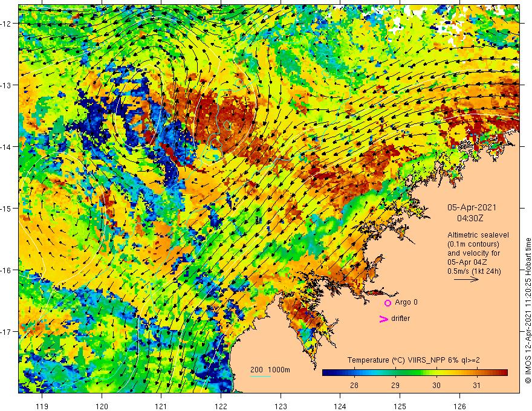The image size is (532, 411).
Task: Click the longitude label 120
Action: click(102, 406)
